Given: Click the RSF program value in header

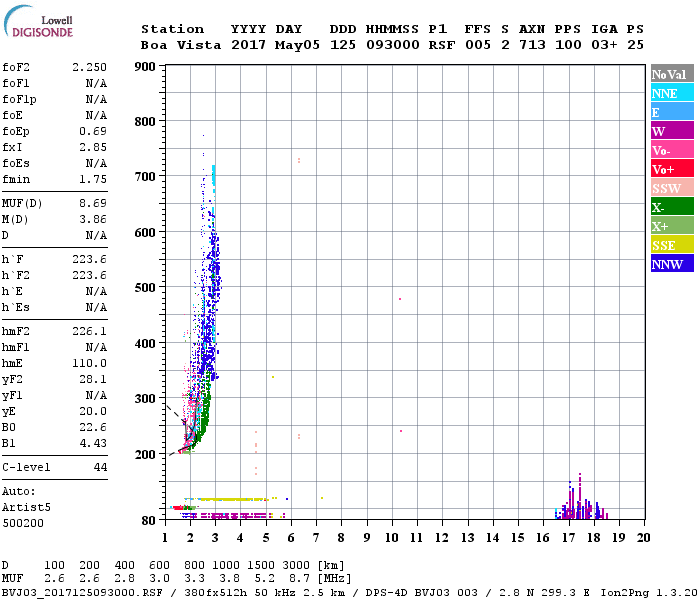Looking at the screenshot, I should (x=442, y=45).
